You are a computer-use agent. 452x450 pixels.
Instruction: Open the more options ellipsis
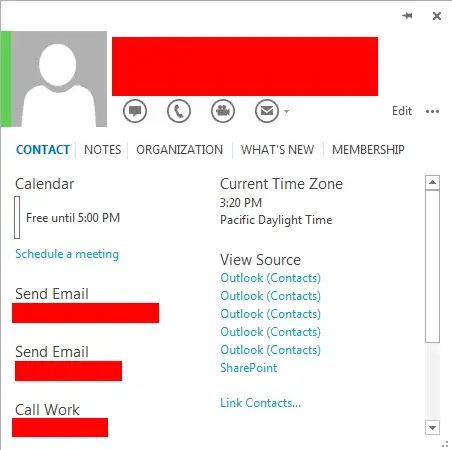tap(432, 111)
